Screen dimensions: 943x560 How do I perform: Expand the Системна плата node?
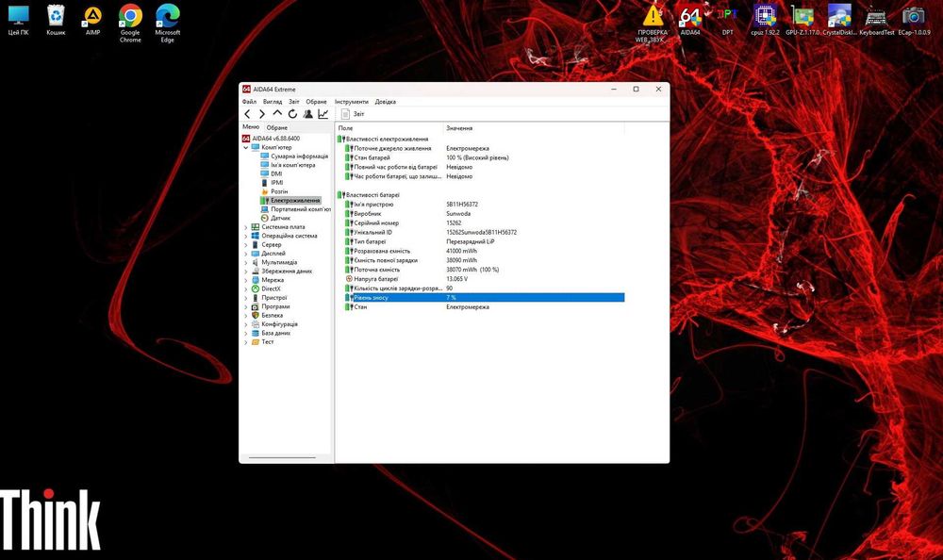tap(245, 227)
